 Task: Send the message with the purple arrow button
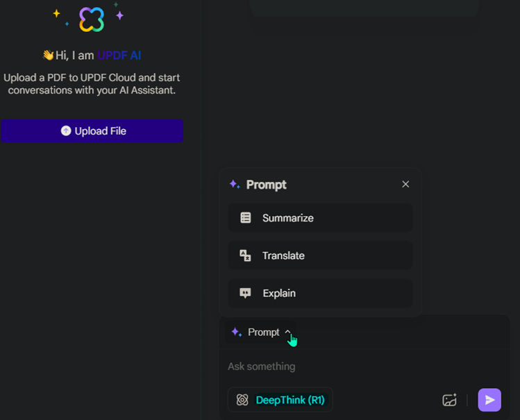pos(489,400)
